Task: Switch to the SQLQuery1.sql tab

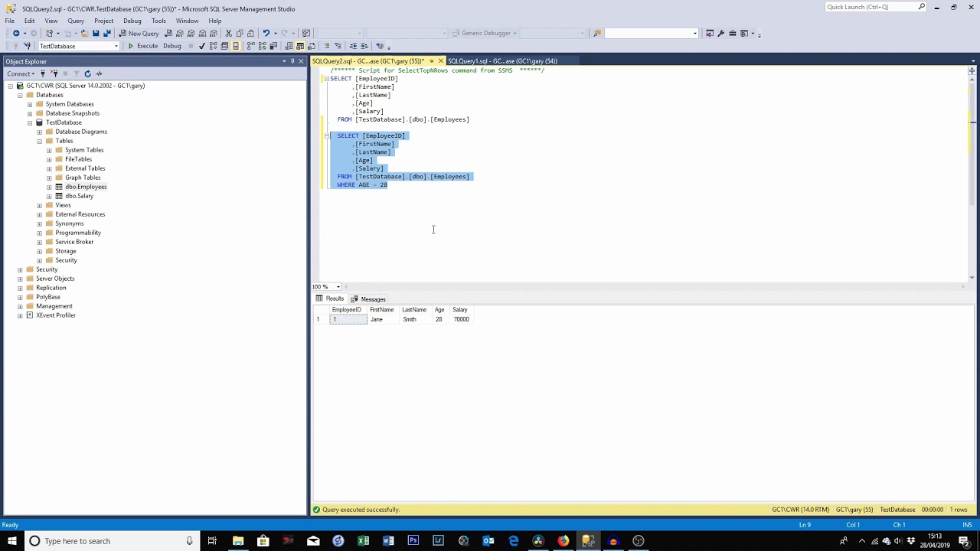Action: coord(502,61)
